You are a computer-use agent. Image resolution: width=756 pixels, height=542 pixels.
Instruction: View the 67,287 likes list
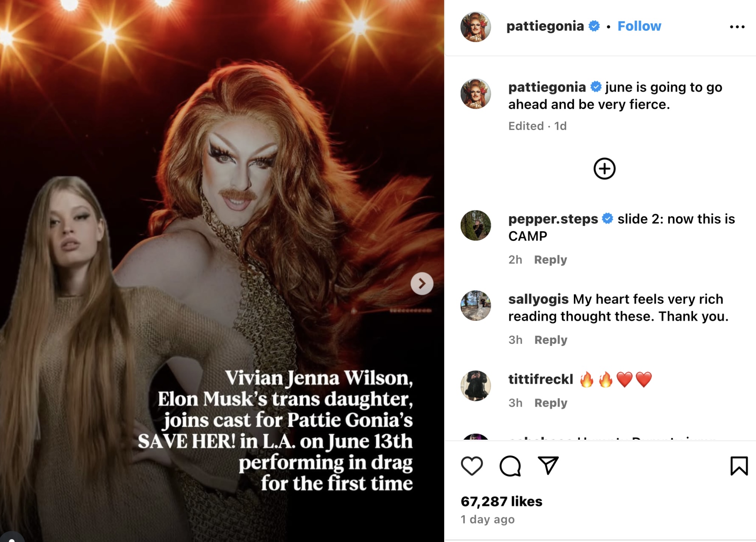pos(502,501)
